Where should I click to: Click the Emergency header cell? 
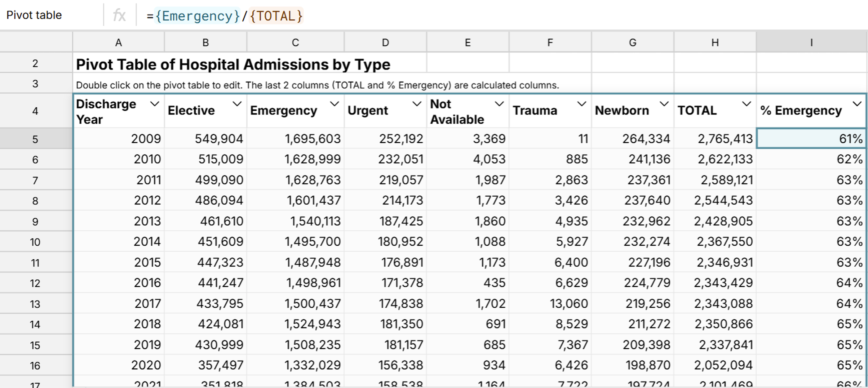[x=295, y=111]
